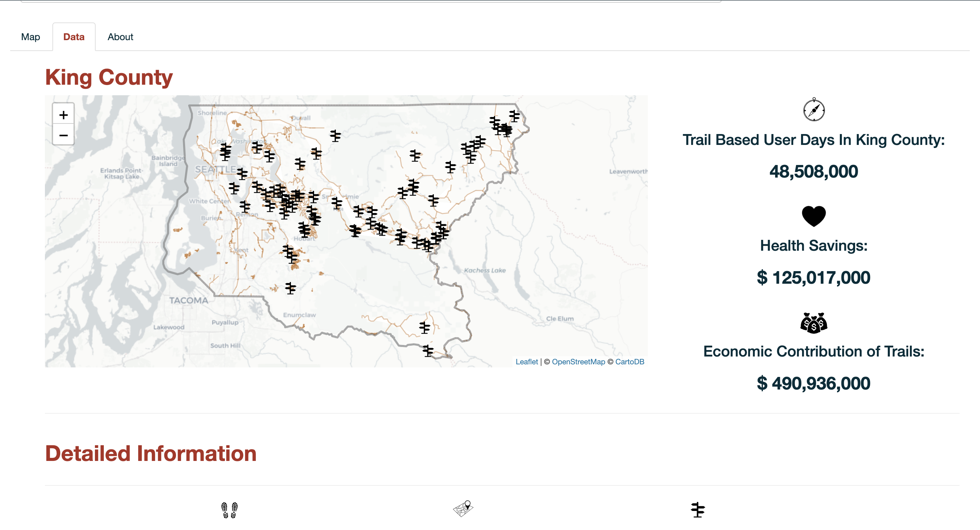This screenshot has height=530, width=980.
Task: Click the trail signpost icon in Detailed Information
Action: tap(698, 510)
